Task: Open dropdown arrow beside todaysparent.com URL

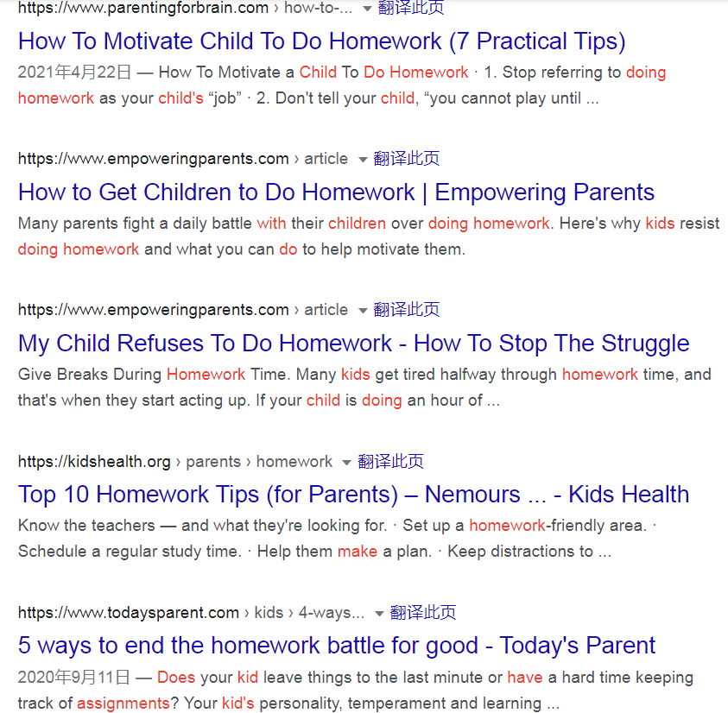Action: click(379, 614)
